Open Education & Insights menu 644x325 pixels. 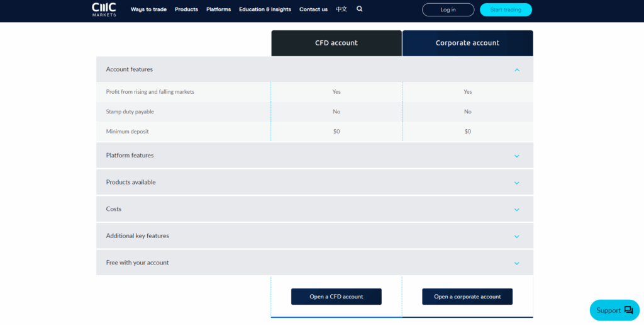[265, 9]
